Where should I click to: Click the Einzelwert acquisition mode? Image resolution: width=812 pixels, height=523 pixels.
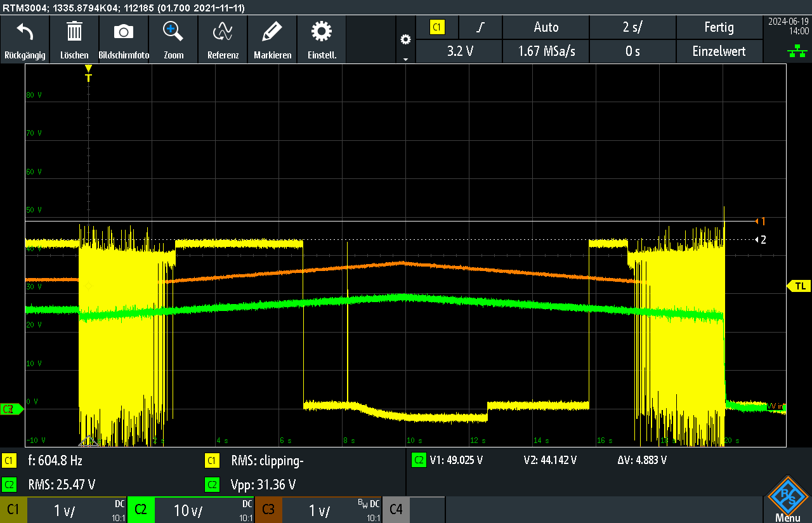719,51
